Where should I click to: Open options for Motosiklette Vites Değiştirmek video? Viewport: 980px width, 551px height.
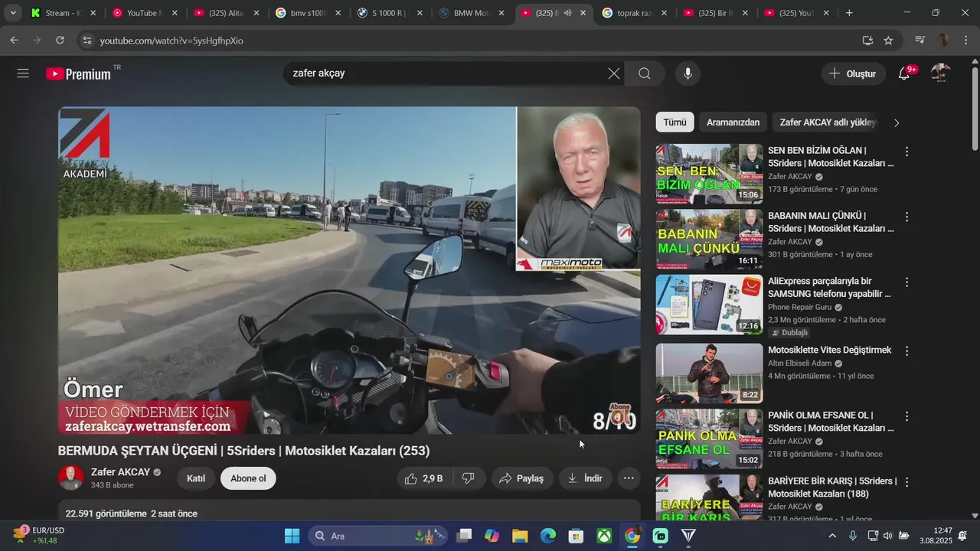pos(906,350)
